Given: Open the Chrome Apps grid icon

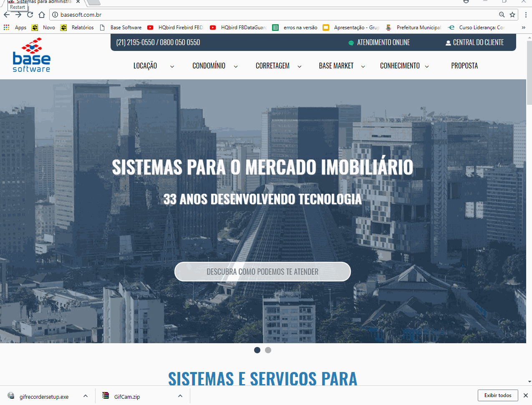Looking at the screenshot, I should (6, 28).
